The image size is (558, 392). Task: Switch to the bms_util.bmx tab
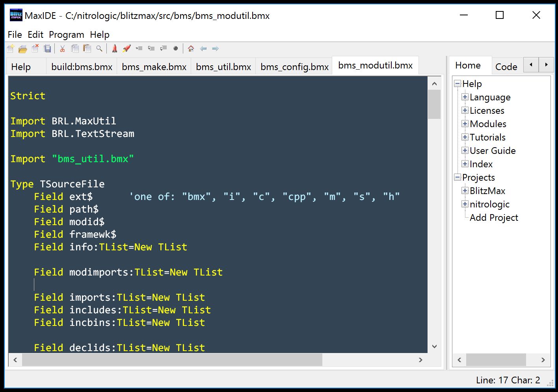(x=223, y=66)
